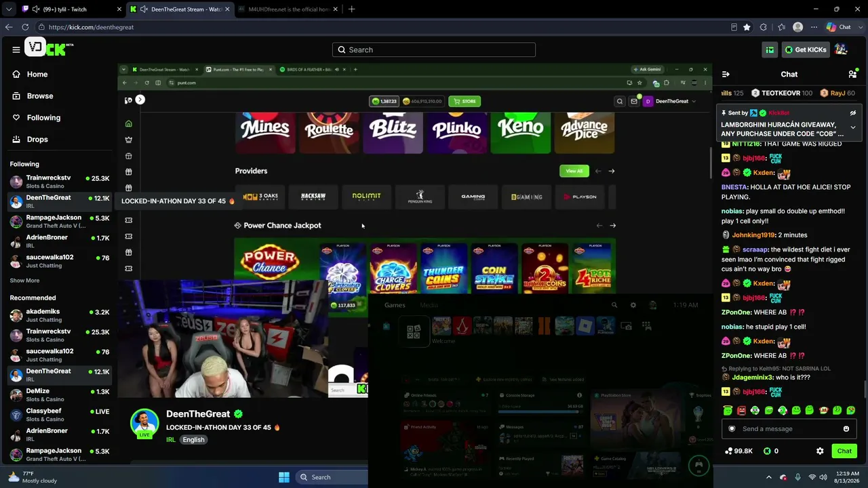Go to Home in Kick sidebar
This screenshot has width=868, height=488.
point(31,75)
